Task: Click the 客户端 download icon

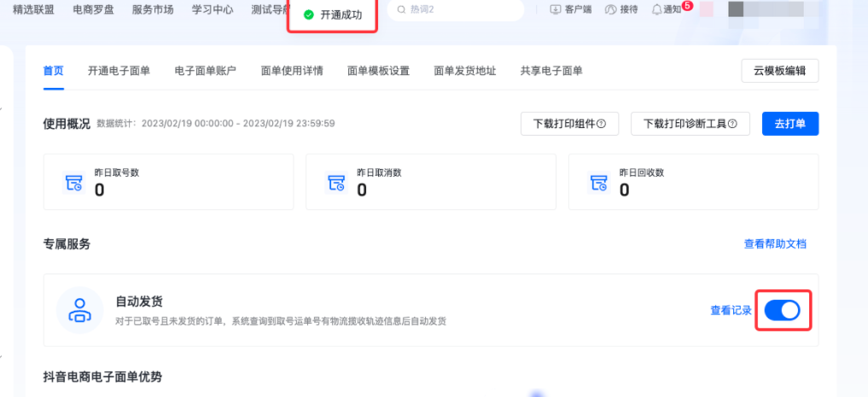Action: (556, 10)
